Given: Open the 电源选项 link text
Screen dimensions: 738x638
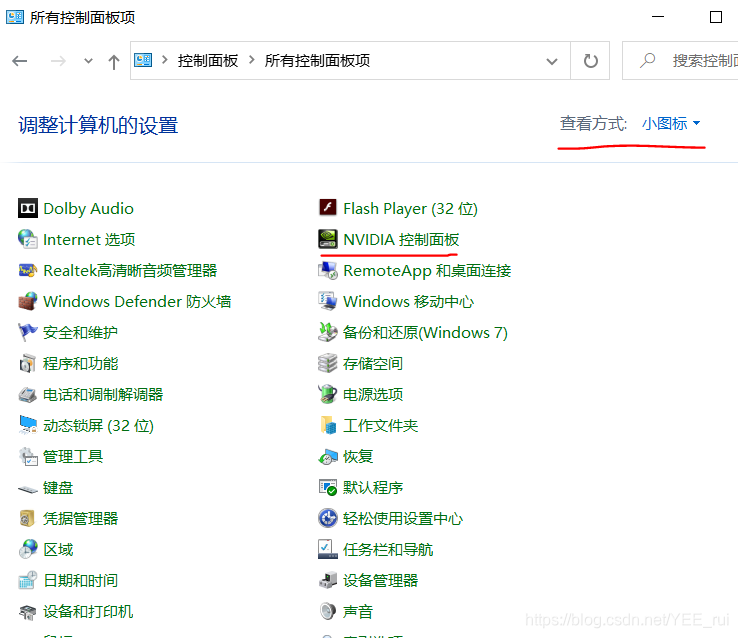Looking at the screenshot, I should click(373, 395).
